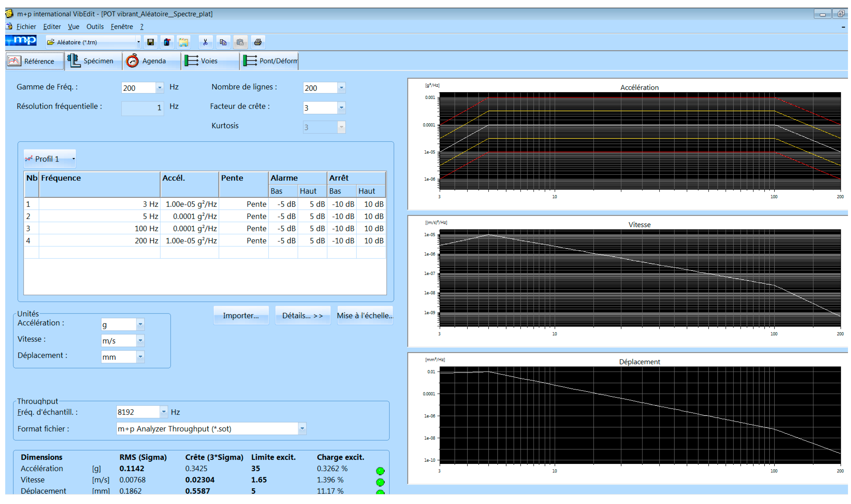Click the Détails... >> button
Screen dimensions: 851x504
(302, 316)
